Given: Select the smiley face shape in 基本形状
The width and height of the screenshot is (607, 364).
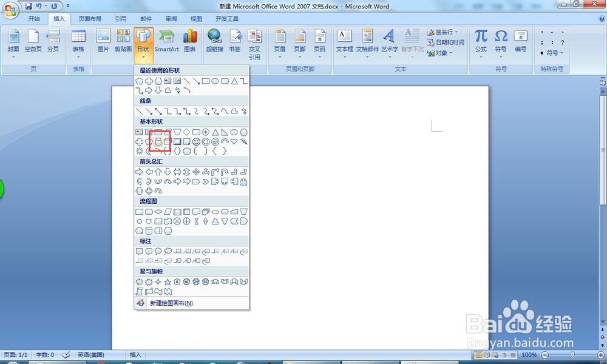Looking at the screenshot, I should click(195, 141).
